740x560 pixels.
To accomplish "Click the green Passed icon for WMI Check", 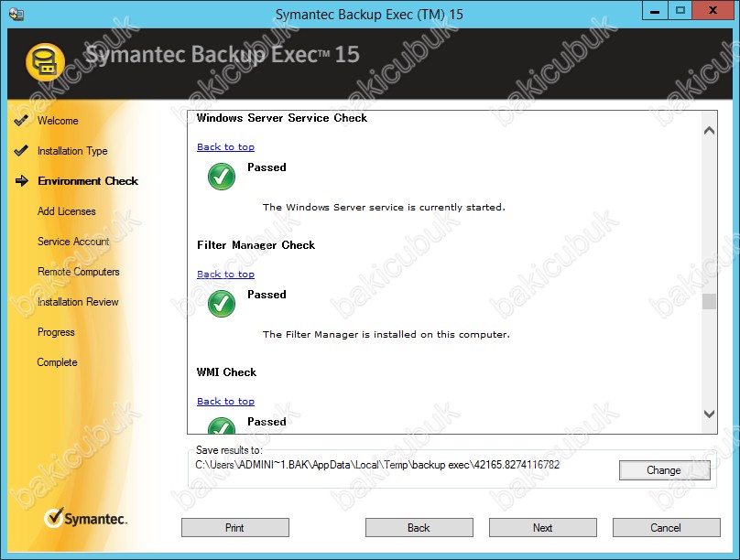I will pos(222,425).
